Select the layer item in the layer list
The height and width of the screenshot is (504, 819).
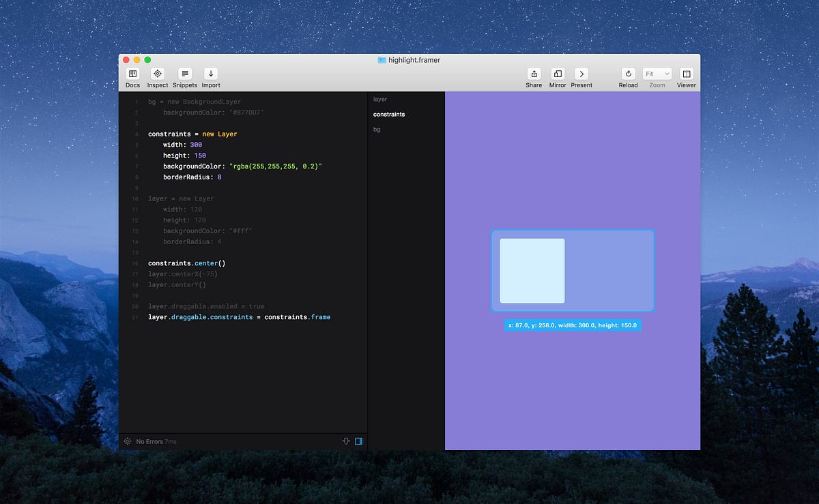379,99
